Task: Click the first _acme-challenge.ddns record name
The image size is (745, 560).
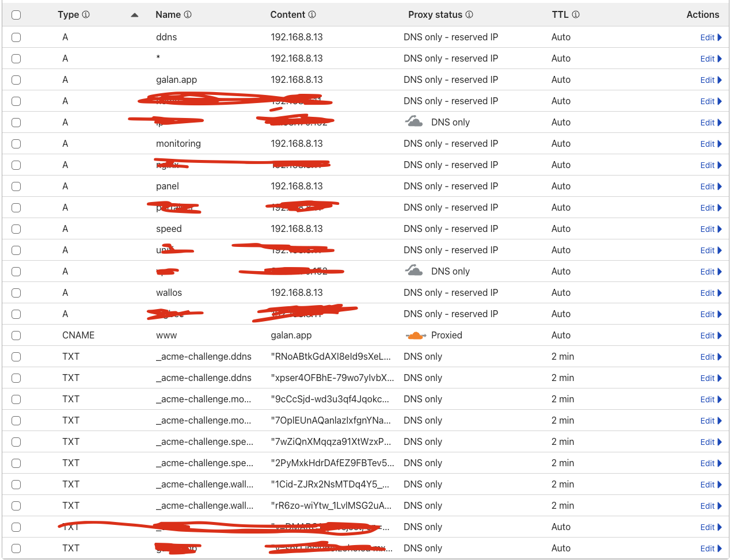Action: pyautogui.click(x=203, y=357)
